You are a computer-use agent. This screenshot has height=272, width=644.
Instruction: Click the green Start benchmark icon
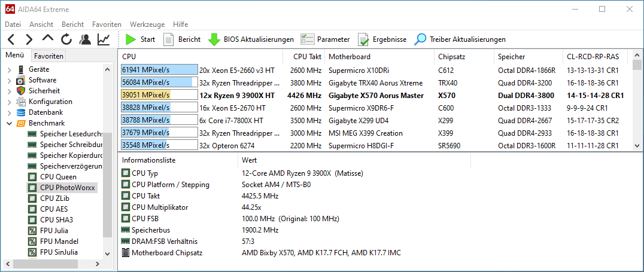(130, 39)
